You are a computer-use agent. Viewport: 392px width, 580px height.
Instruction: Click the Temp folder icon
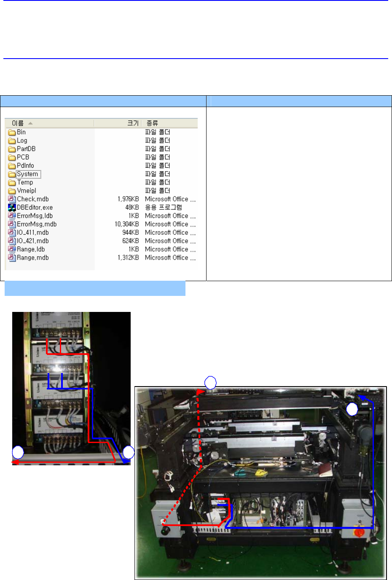point(12,183)
